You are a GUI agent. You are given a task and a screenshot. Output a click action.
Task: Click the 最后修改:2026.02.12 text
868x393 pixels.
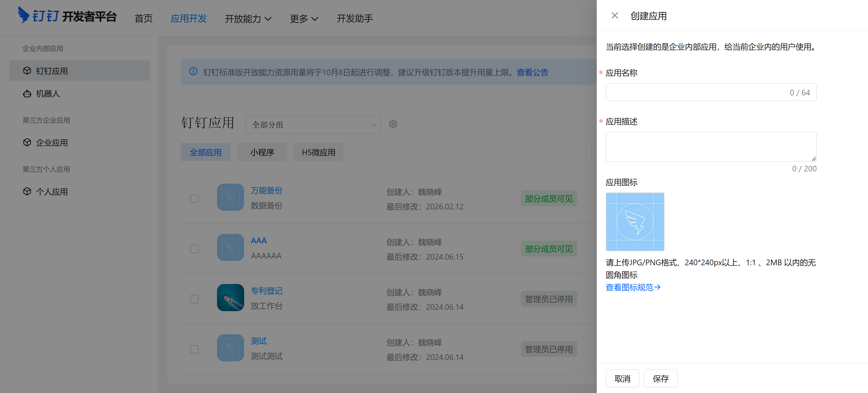tap(425, 207)
